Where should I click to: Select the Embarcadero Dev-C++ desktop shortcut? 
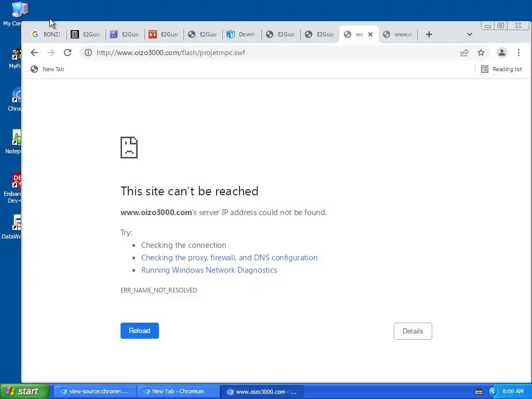(x=12, y=188)
